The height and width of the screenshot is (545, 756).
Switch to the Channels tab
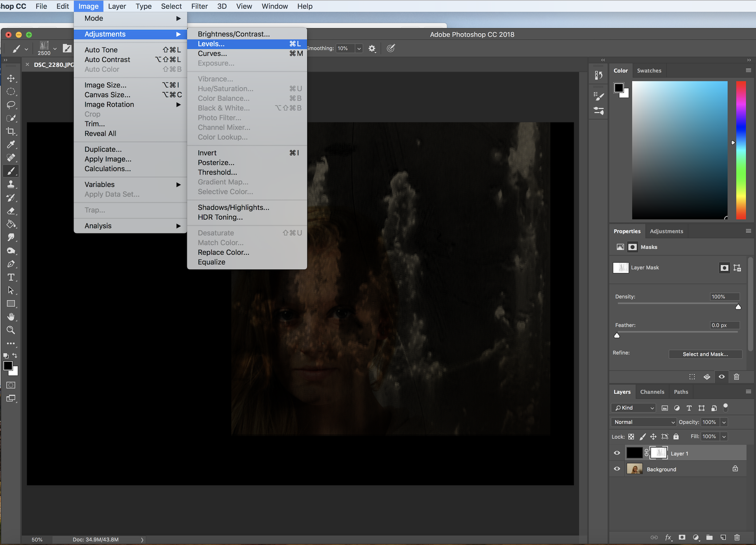tap(652, 392)
